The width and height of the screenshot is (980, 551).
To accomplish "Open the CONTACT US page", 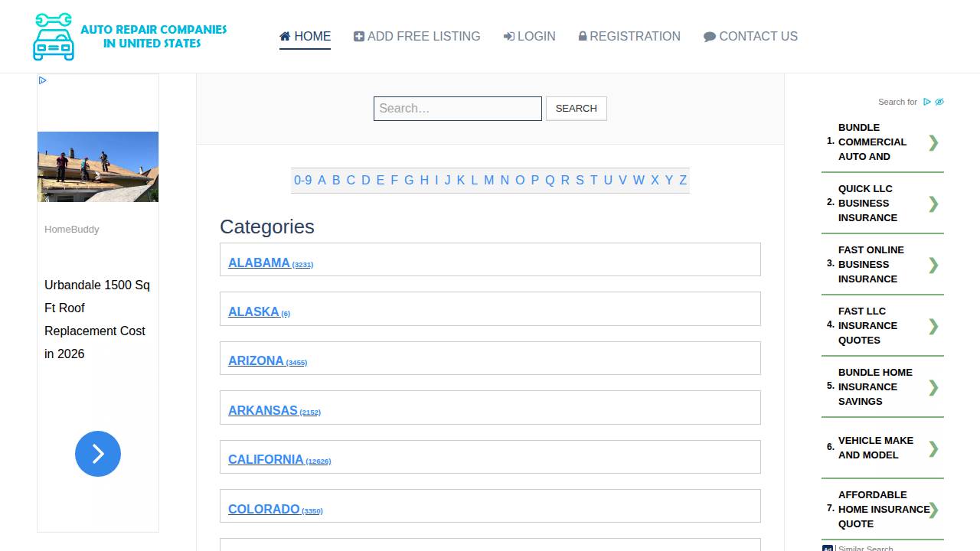I will pos(758,36).
